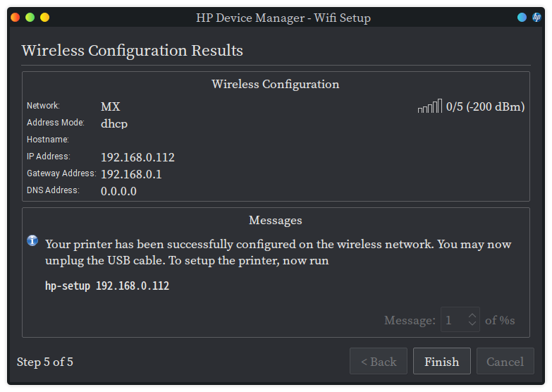Click the wireless signal strength bars icon
Image resolution: width=552 pixels, height=392 pixels.
pos(429,106)
